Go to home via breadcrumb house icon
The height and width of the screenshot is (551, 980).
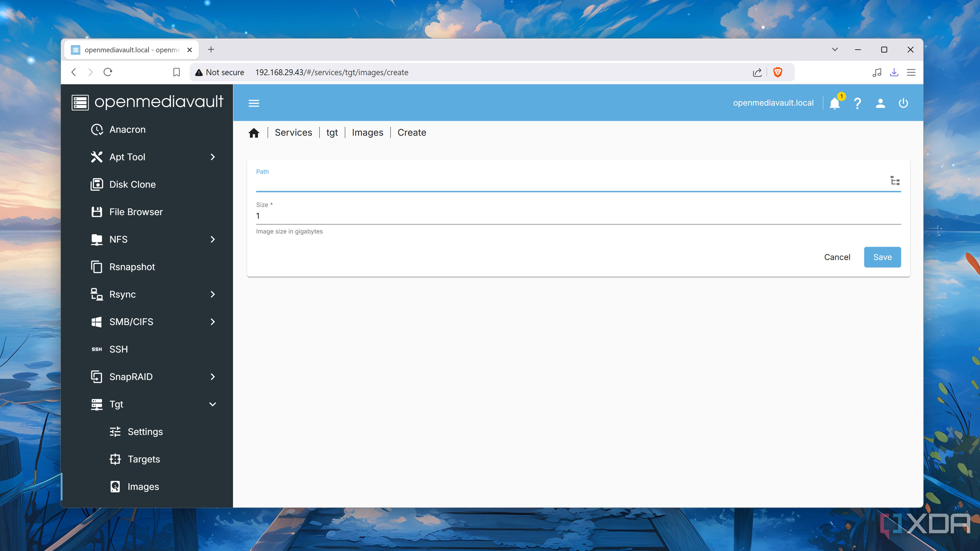(254, 133)
